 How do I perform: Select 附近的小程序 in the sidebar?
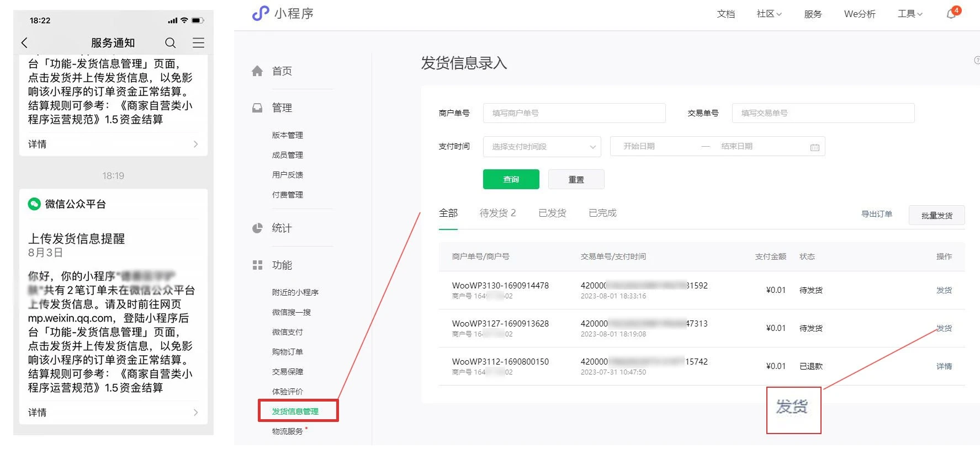click(295, 292)
